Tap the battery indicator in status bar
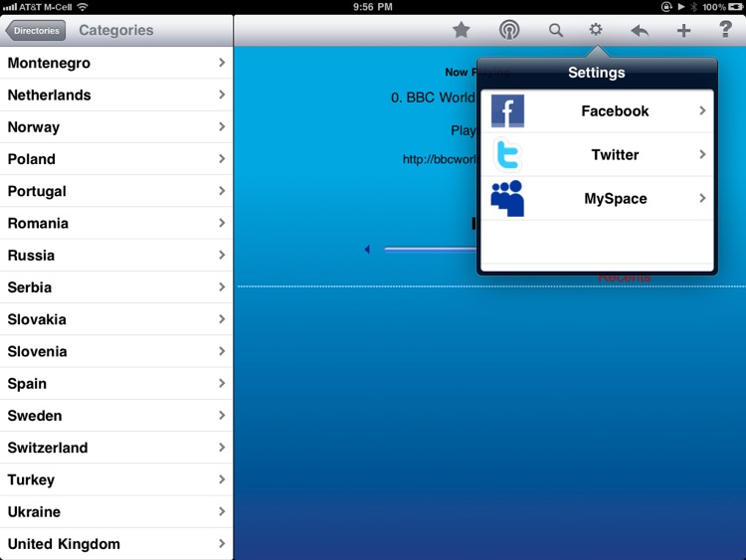The width and height of the screenshot is (746, 560). tap(735, 7)
